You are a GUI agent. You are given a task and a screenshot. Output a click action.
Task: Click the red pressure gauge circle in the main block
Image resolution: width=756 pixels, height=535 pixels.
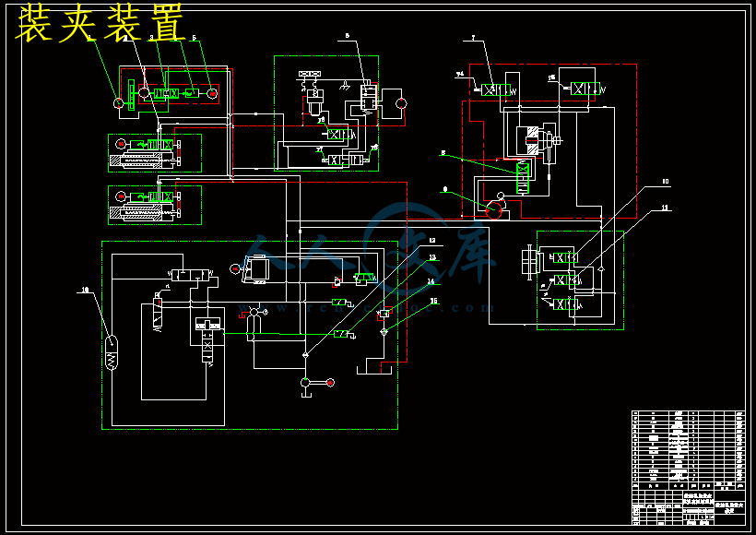coord(234,268)
